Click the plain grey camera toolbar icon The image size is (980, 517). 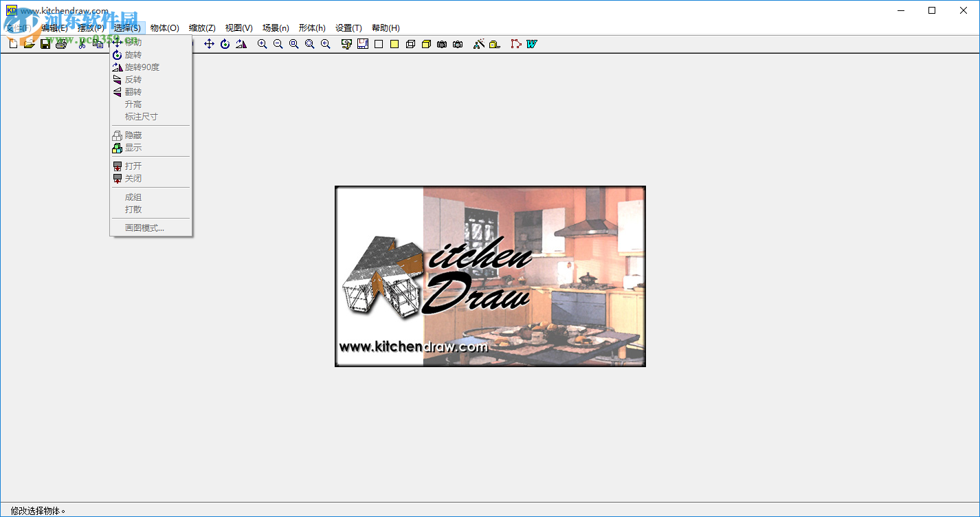click(458, 44)
